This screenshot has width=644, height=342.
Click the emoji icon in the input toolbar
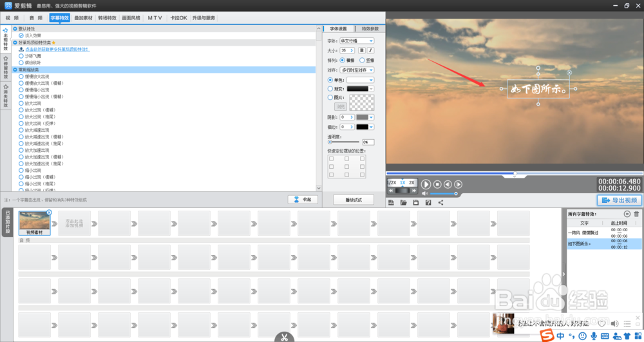pyautogui.click(x=582, y=336)
